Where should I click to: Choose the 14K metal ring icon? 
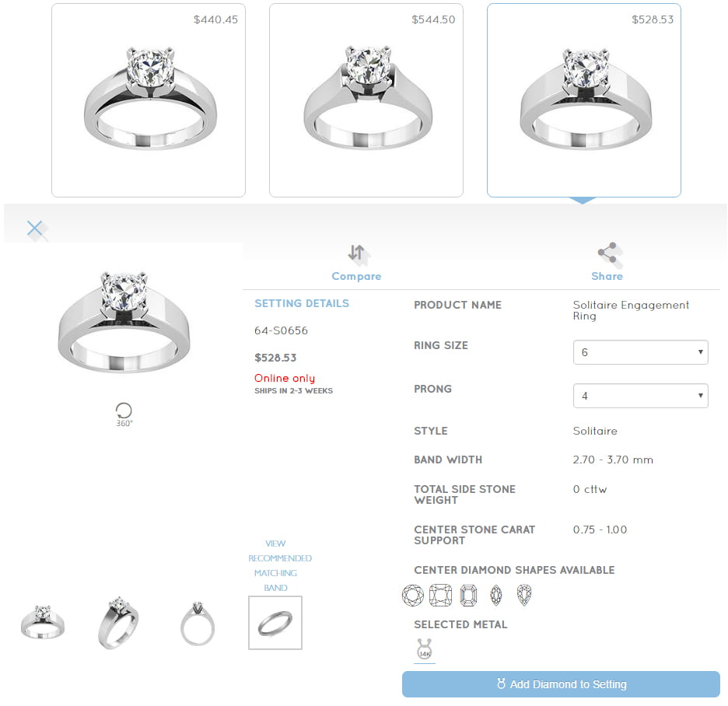coord(425,648)
